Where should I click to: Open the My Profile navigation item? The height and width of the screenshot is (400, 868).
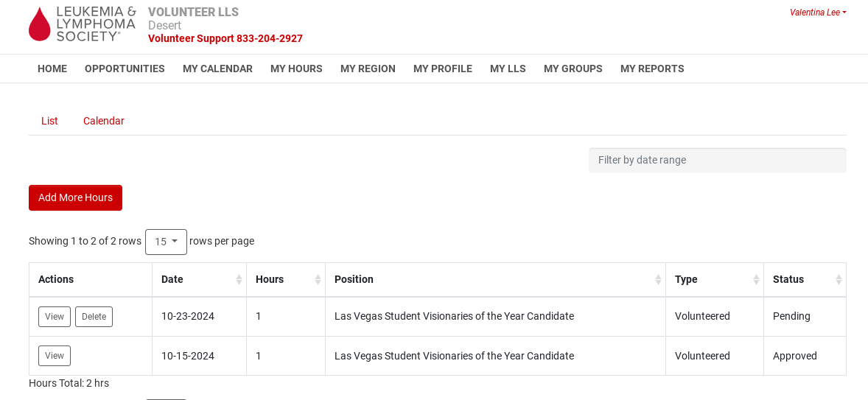(442, 69)
